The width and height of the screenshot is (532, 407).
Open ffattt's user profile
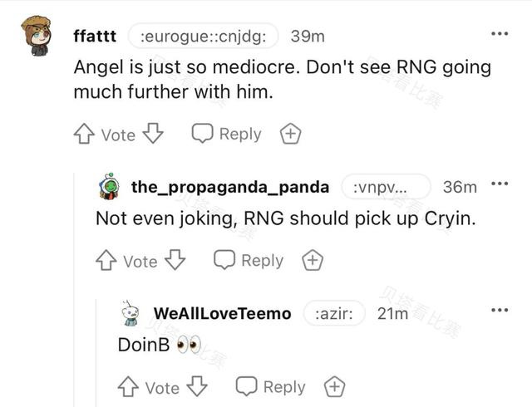[95, 36]
